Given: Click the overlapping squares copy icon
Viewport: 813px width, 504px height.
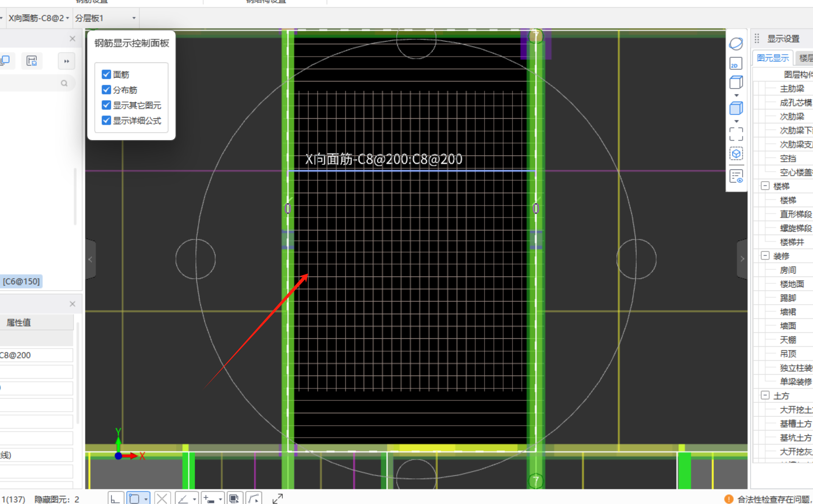Looking at the screenshot, I should 6,61.
